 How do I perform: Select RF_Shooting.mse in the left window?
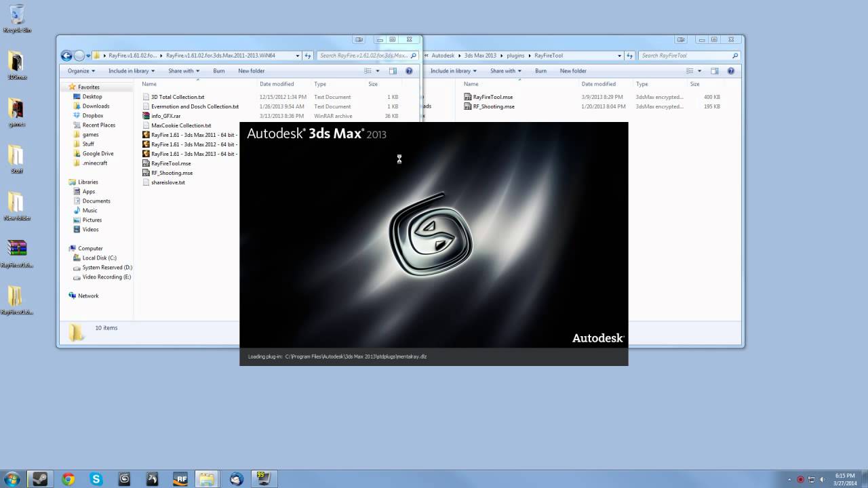172,173
